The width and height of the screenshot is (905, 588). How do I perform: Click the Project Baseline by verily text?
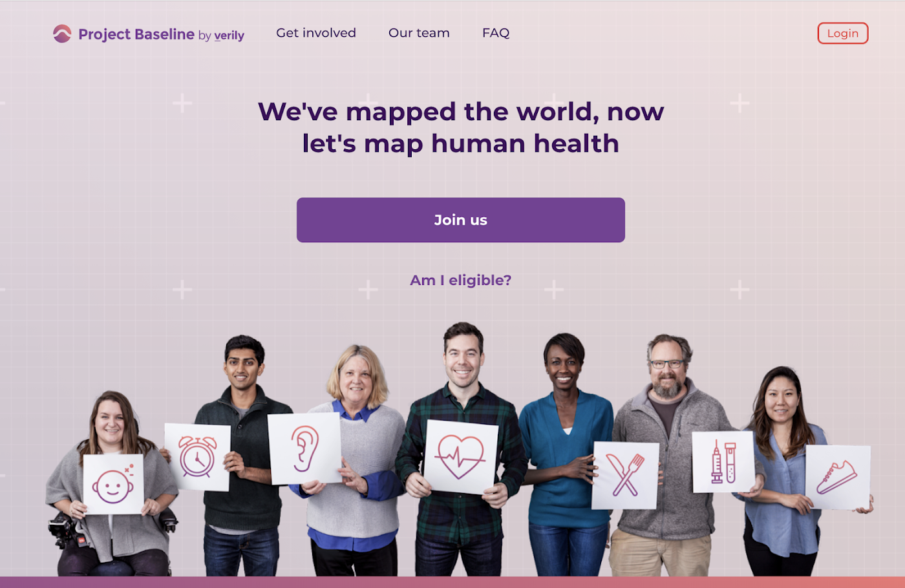coord(162,34)
